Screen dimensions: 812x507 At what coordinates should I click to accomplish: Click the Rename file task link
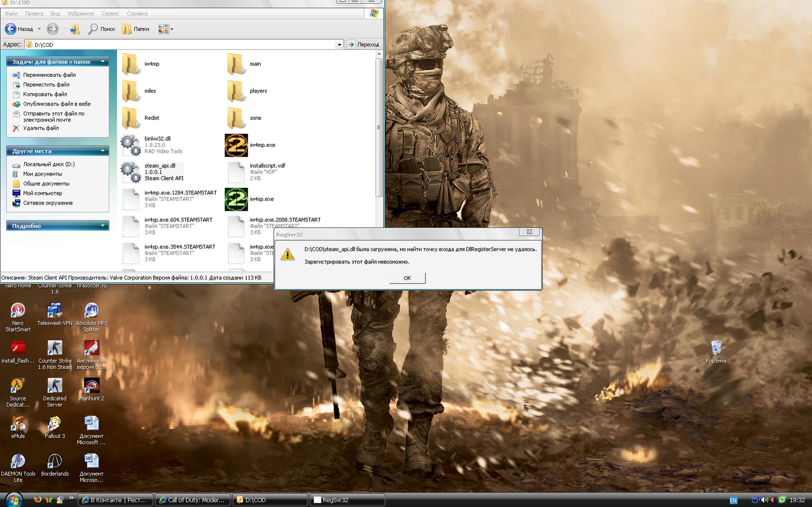click(49, 75)
